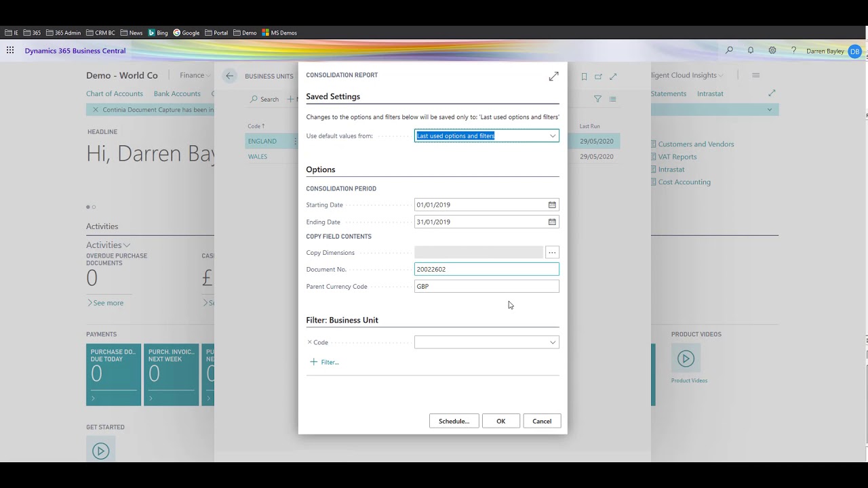Viewport: 868px width, 488px height.
Task: Open Bank Accounts
Action: 177,94
